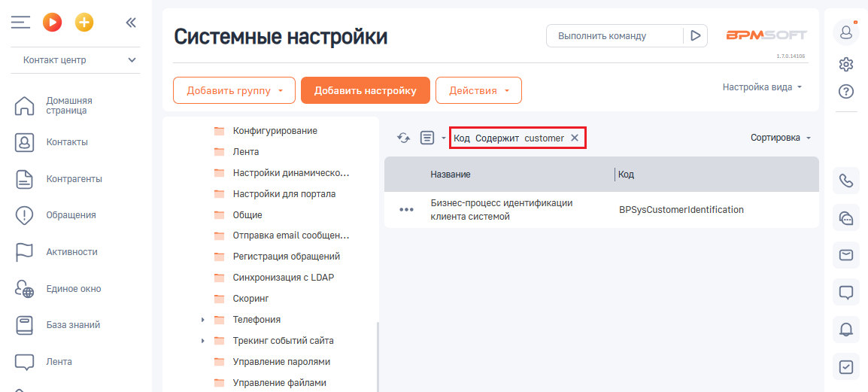Open the Контакты section

point(67,142)
